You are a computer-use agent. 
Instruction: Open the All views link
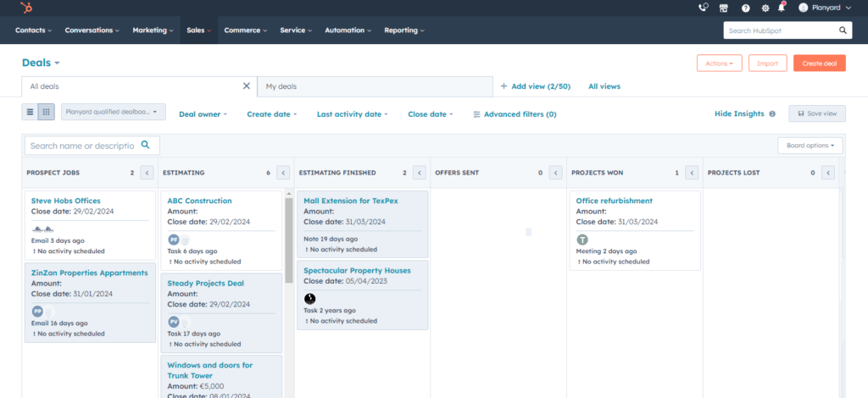coord(604,86)
